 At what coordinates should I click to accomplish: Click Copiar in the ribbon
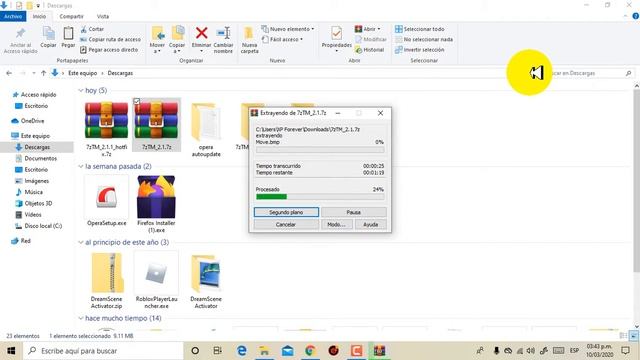tap(48, 37)
